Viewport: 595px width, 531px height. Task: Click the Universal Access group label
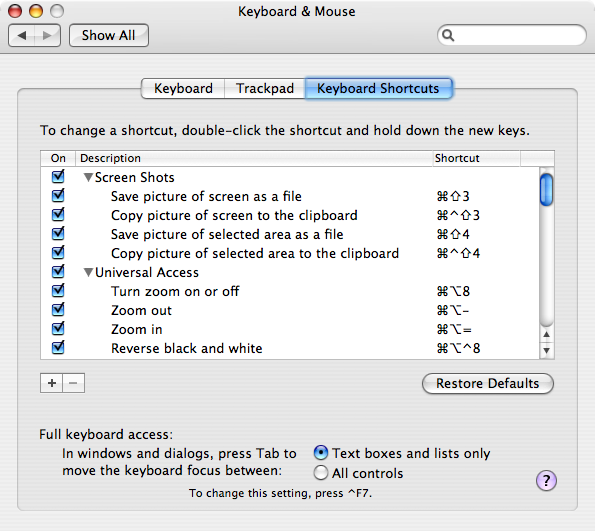tap(147, 273)
